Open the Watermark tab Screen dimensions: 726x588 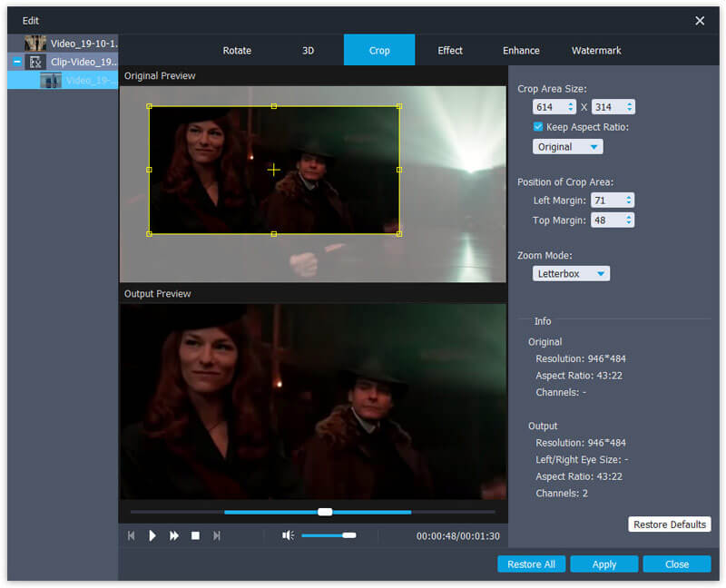click(x=596, y=51)
